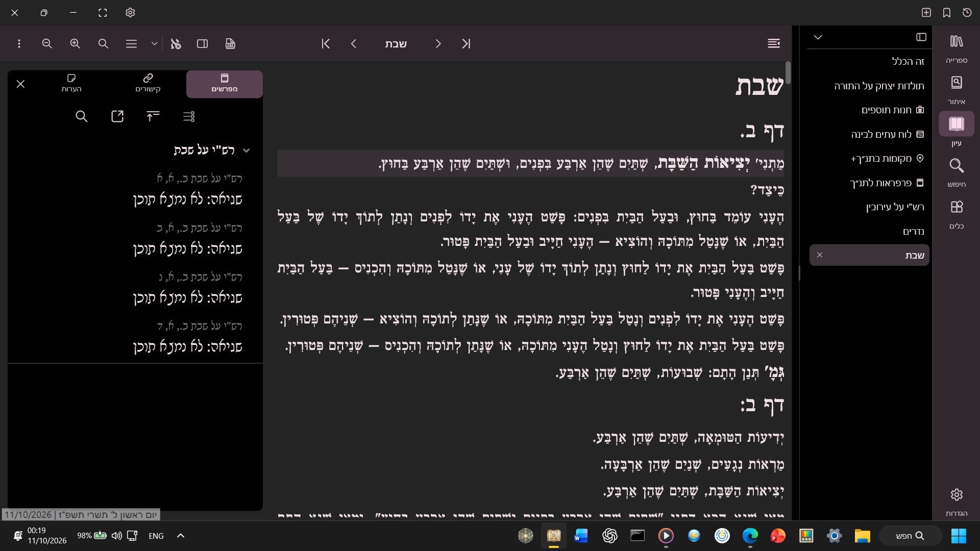Close the commentary panel with the X
The image size is (980, 551).
(x=20, y=84)
